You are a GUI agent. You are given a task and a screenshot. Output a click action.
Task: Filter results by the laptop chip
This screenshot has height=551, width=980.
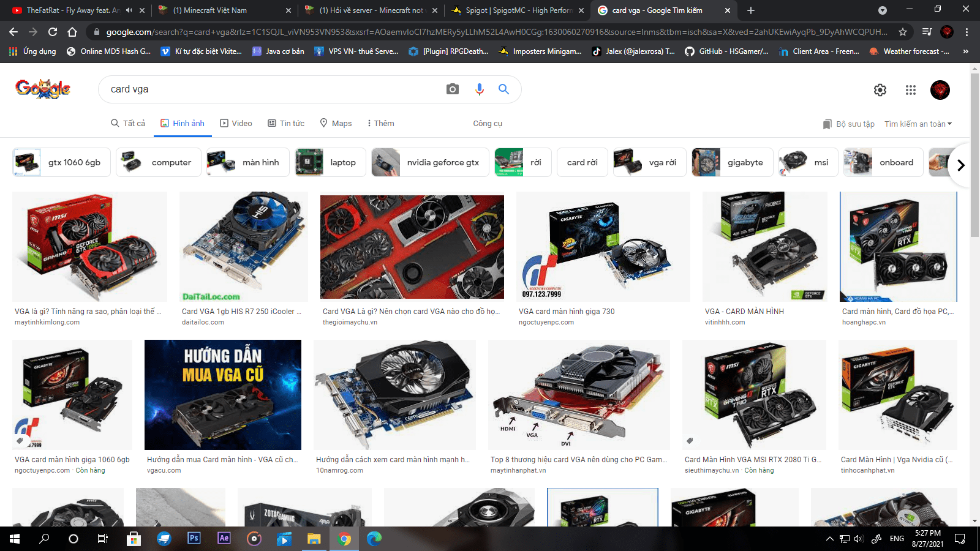pos(330,162)
